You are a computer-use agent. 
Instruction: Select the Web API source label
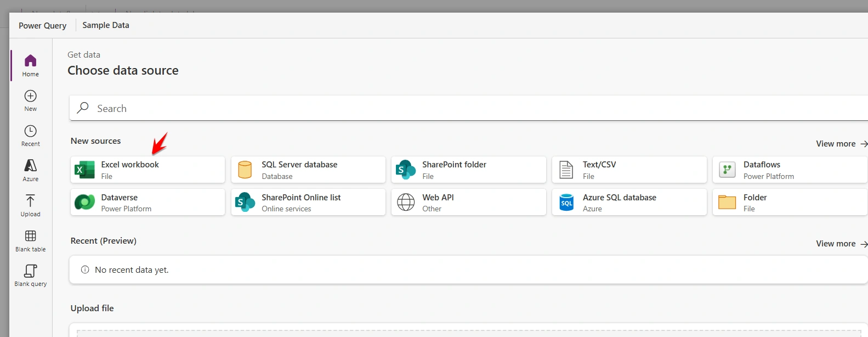tap(438, 198)
